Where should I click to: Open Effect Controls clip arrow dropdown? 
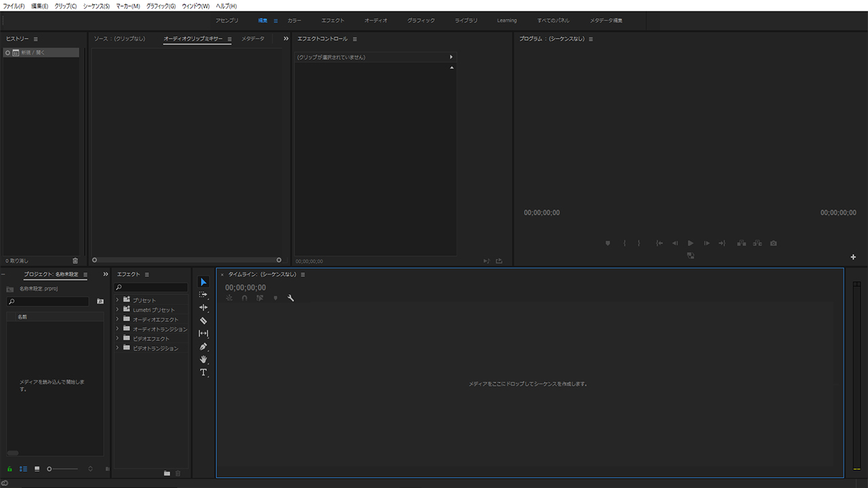pyautogui.click(x=451, y=57)
